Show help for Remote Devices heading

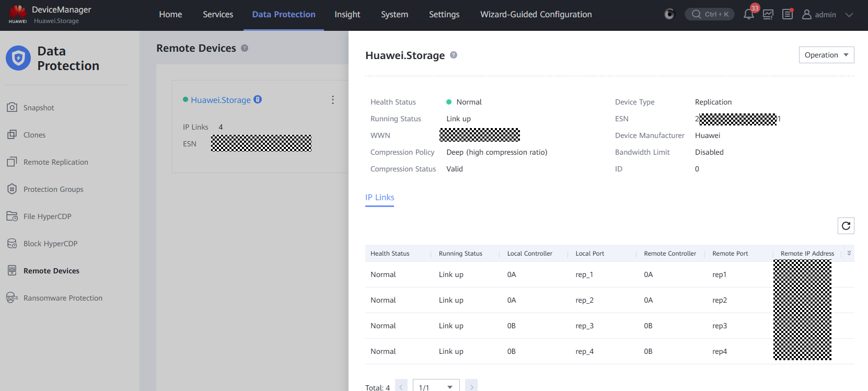[x=245, y=48]
